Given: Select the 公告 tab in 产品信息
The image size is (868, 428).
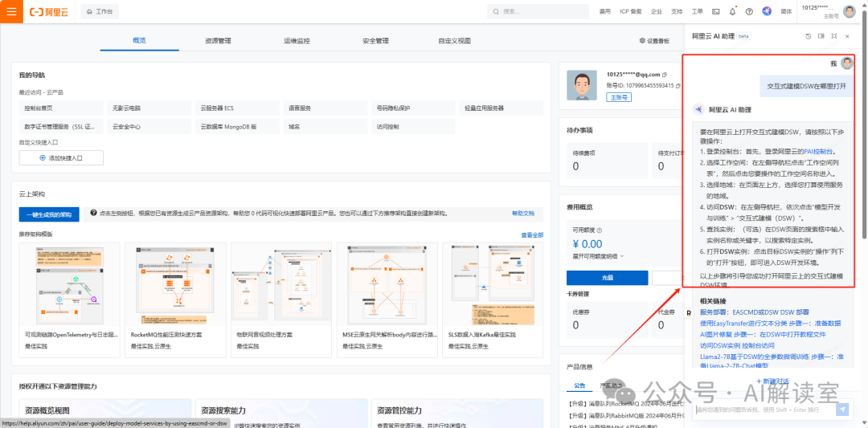Looking at the screenshot, I should coord(579,385).
